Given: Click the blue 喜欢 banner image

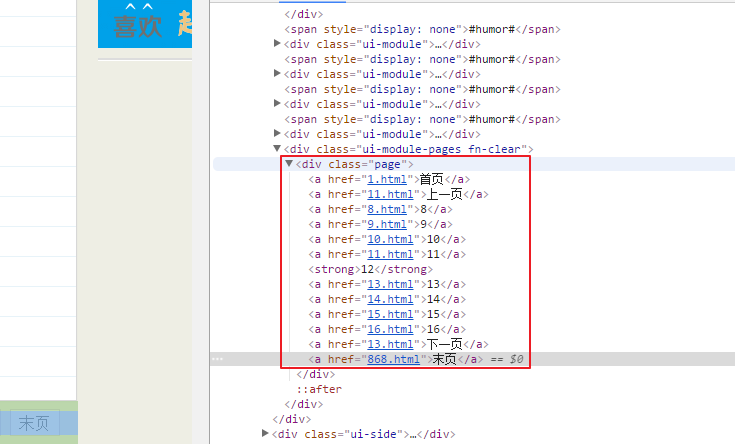Looking at the screenshot, I should [x=145, y=24].
